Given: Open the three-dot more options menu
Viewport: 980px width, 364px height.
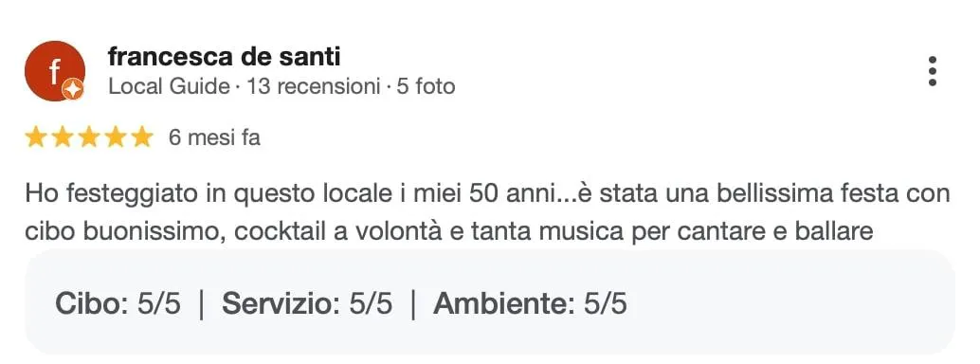Looking at the screenshot, I should [932, 71].
